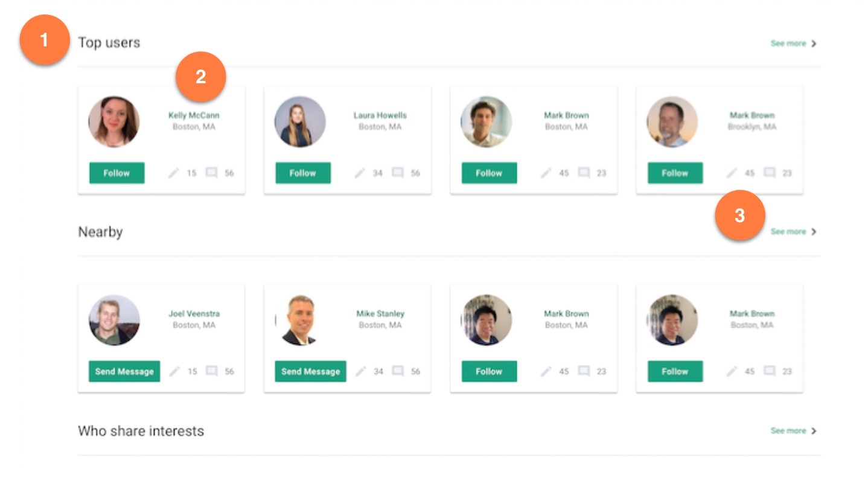The height and width of the screenshot is (478, 868).
Task: Follow Kelly McCann
Action: (116, 173)
